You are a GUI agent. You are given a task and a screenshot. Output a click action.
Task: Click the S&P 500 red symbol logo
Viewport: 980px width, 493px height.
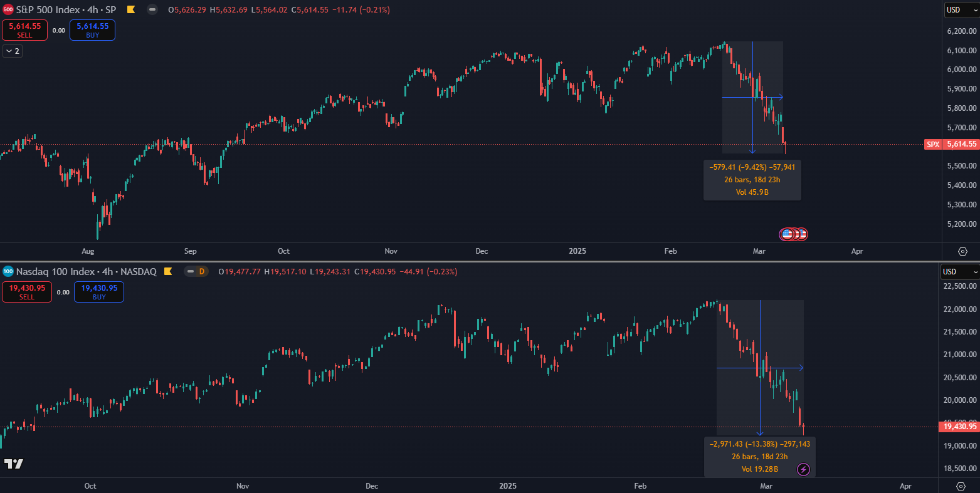(x=8, y=9)
